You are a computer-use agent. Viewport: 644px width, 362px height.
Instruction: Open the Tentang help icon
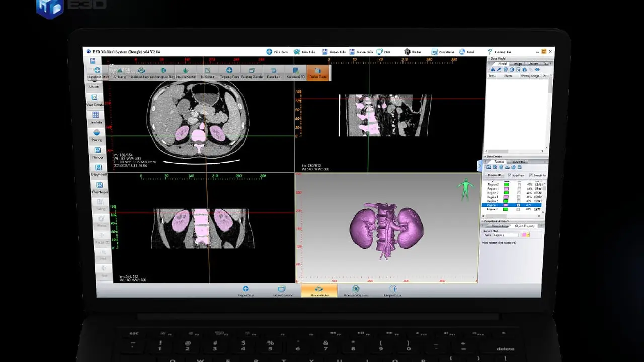(490, 52)
